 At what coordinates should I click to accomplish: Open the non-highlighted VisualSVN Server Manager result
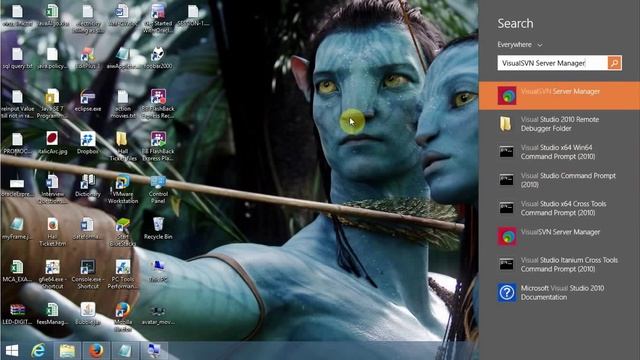559,236
